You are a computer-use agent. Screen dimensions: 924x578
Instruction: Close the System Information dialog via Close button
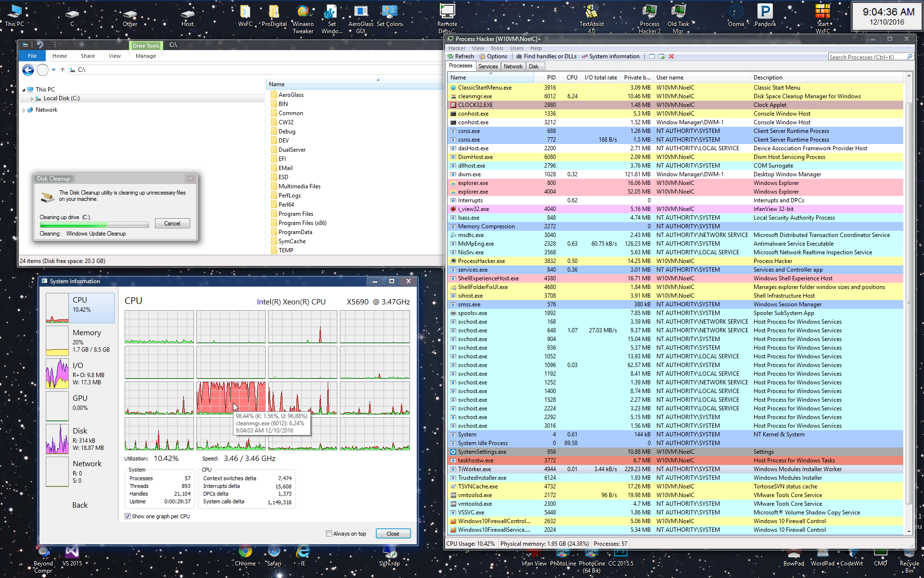click(x=393, y=534)
